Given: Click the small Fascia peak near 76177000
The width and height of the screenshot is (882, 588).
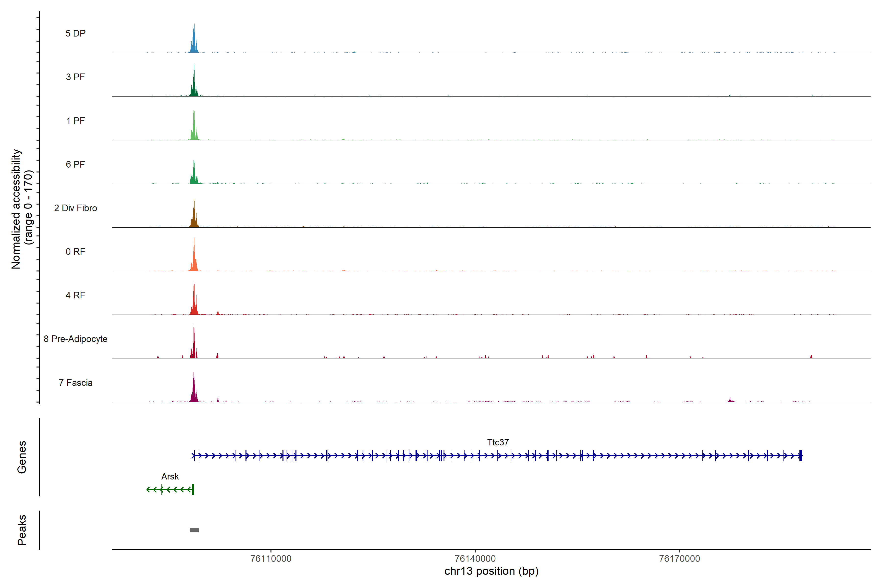Looking at the screenshot, I should tap(730, 400).
